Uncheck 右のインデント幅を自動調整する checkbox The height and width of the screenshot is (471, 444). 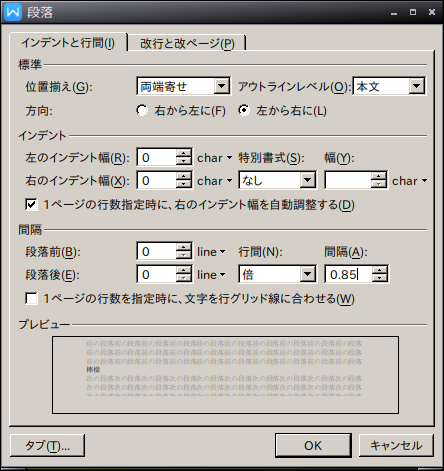tap(31, 204)
